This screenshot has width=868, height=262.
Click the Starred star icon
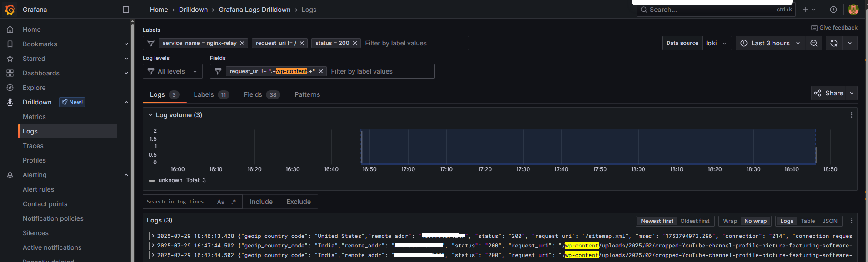click(x=10, y=59)
